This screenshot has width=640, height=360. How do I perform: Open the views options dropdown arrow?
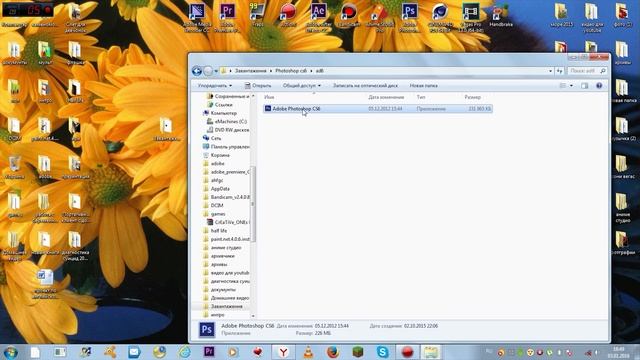(x=571, y=86)
